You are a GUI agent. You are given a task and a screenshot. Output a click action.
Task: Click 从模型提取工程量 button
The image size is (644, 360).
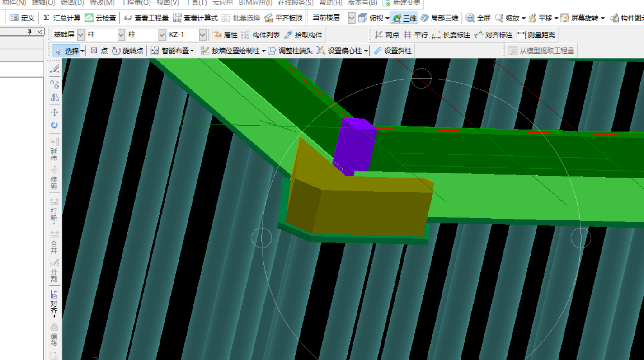[541, 51]
